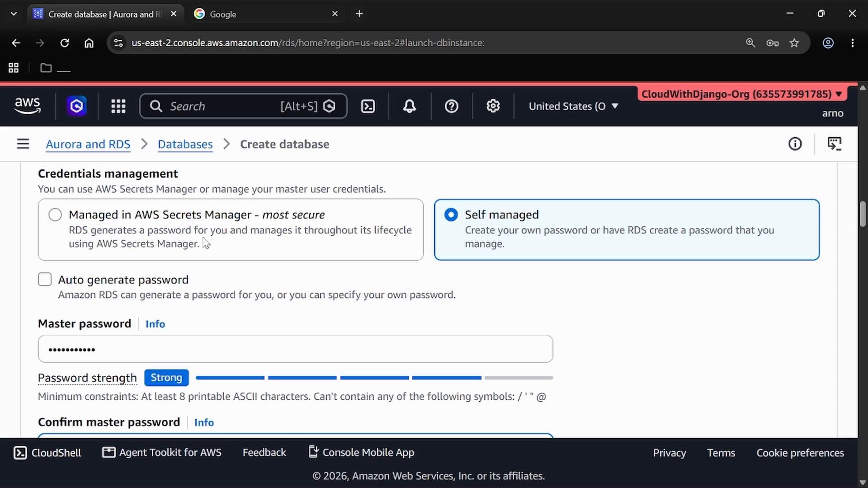
Task: Click the Master password input field
Action: (x=296, y=349)
